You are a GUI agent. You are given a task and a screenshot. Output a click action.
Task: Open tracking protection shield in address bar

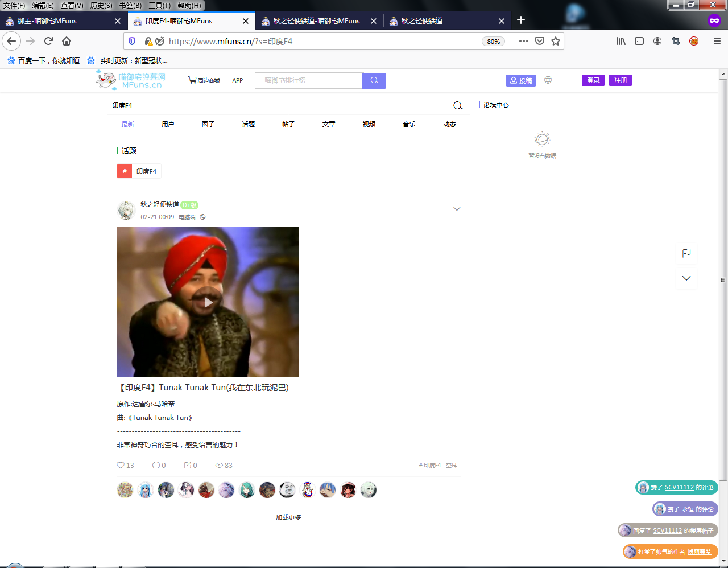[132, 41]
